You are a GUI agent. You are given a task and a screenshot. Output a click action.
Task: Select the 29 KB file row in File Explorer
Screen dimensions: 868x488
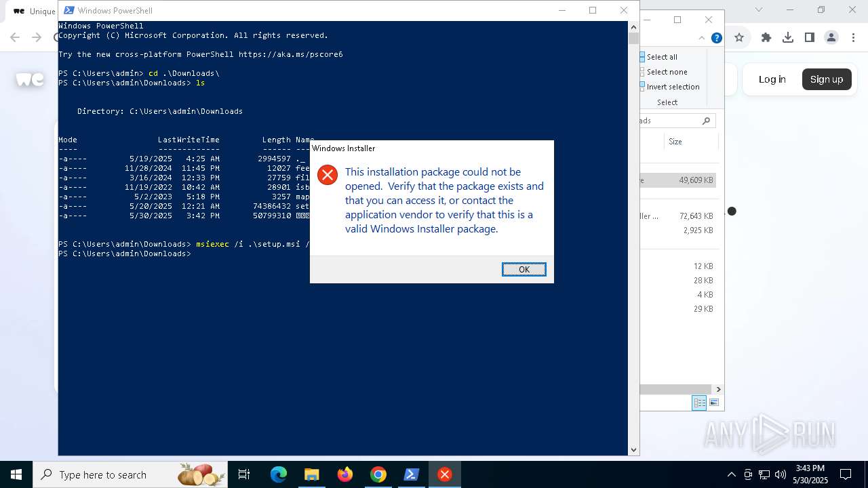pos(677,309)
